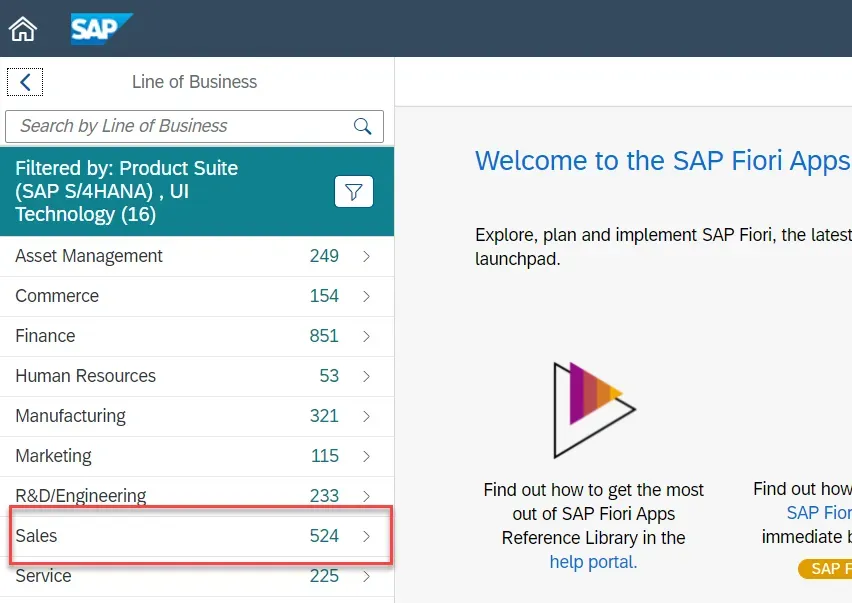Expand the Service row chevron
Screen dimensions: 852x603
[x=367, y=577]
